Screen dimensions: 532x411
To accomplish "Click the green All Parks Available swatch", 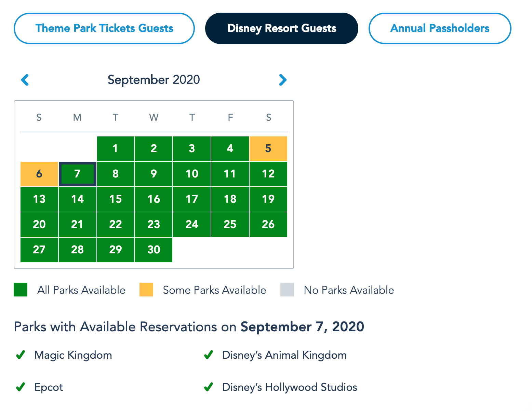I will [21, 290].
